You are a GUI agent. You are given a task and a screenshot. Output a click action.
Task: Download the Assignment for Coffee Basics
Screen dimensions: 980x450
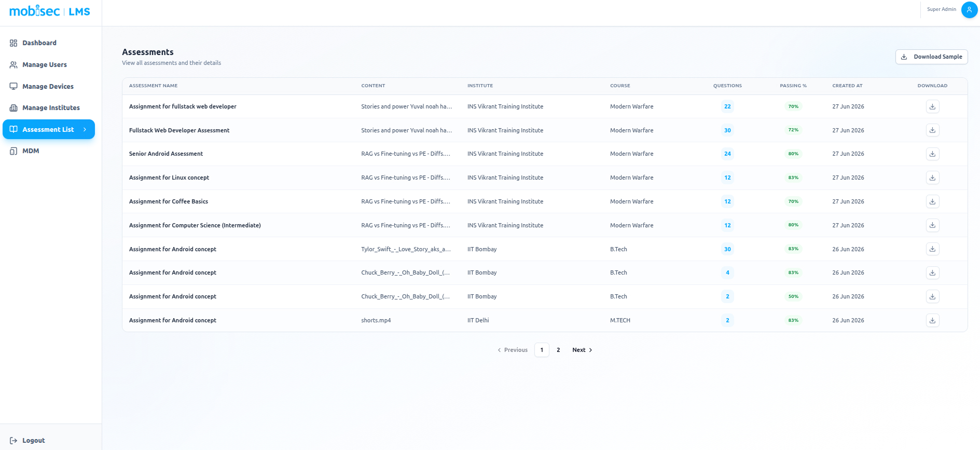[x=932, y=201]
